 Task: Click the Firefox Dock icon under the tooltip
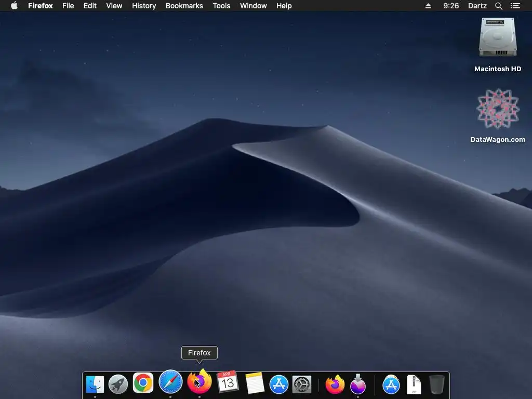(x=199, y=381)
